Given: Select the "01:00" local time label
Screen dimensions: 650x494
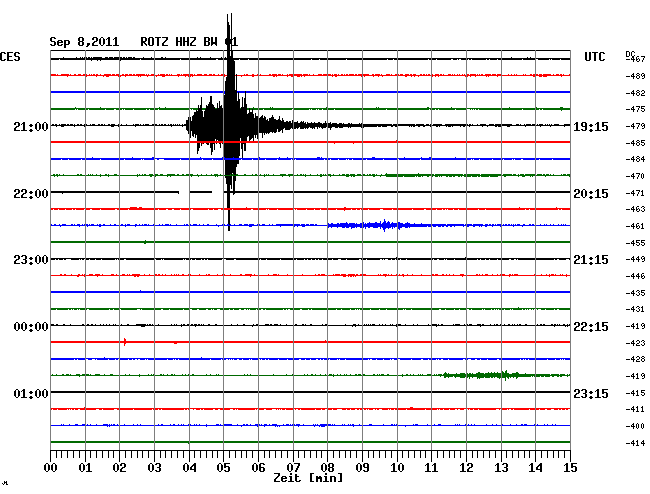Looking at the screenshot, I should [31, 393].
